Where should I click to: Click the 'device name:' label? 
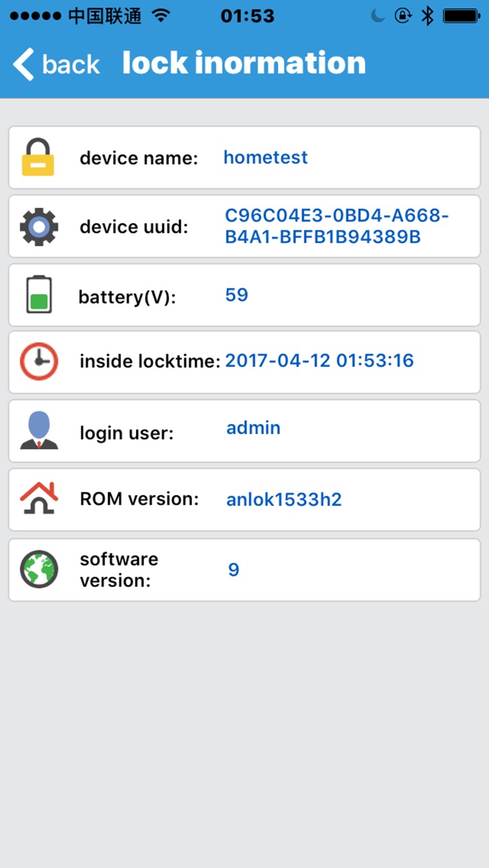pos(139,158)
